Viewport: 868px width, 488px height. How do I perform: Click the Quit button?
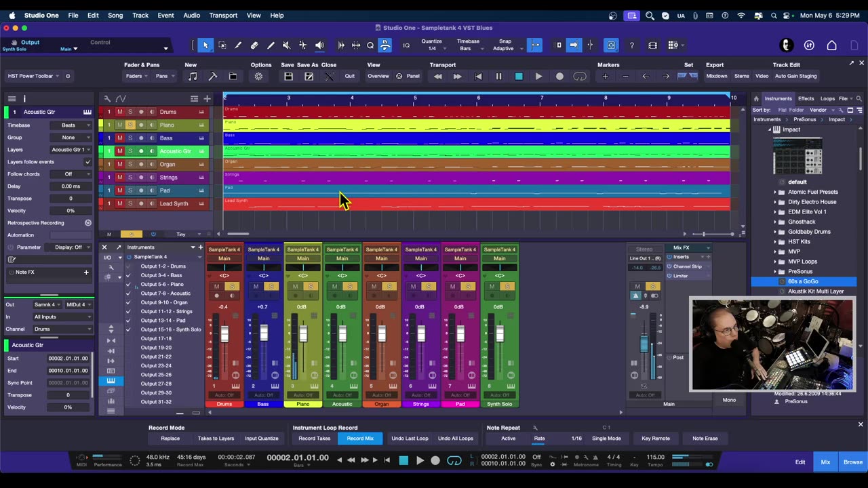click(x=349, y=76)
